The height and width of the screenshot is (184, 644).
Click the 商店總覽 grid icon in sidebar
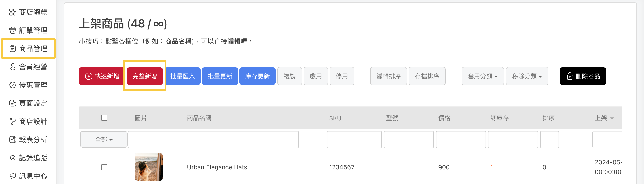click(x=13, y=12)
